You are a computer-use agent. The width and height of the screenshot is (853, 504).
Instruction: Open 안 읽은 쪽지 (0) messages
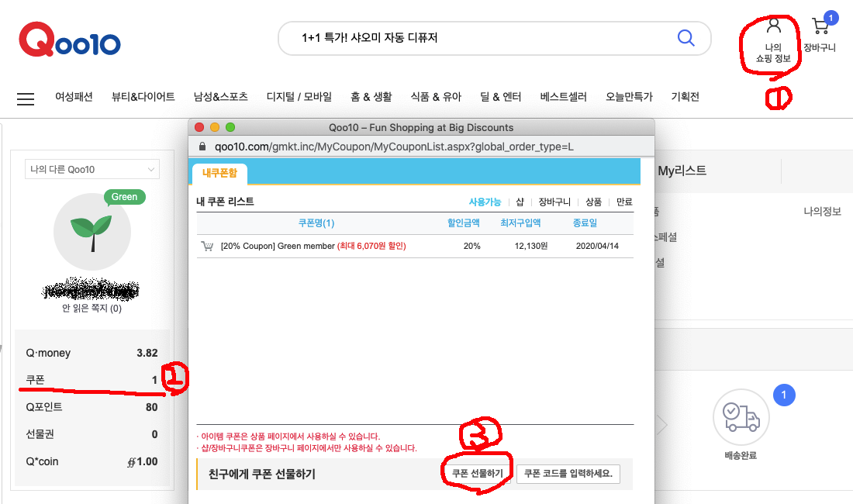[x=92, y=309]
